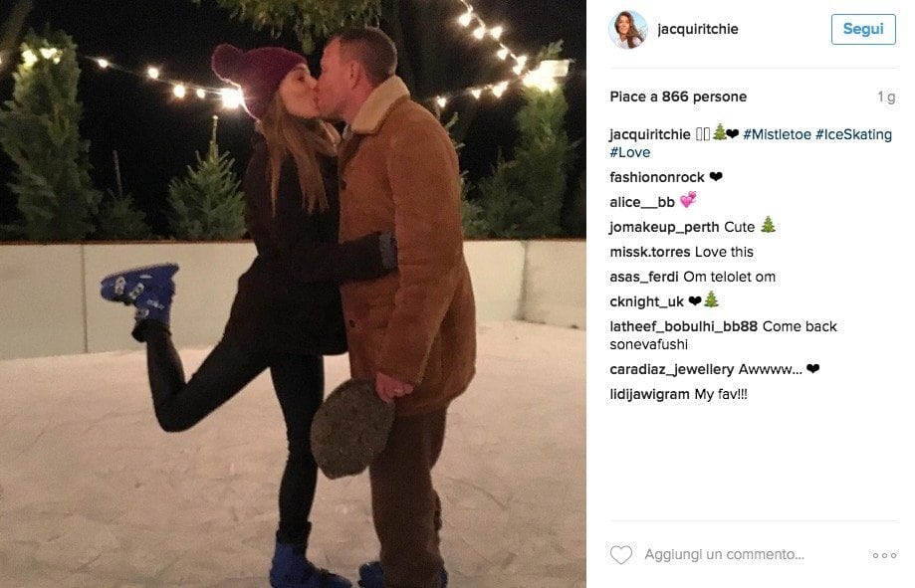This screenshot has width=915, height=588.
Task: Open the jacquiritchie profile avatar
Action: pos(628,29)
